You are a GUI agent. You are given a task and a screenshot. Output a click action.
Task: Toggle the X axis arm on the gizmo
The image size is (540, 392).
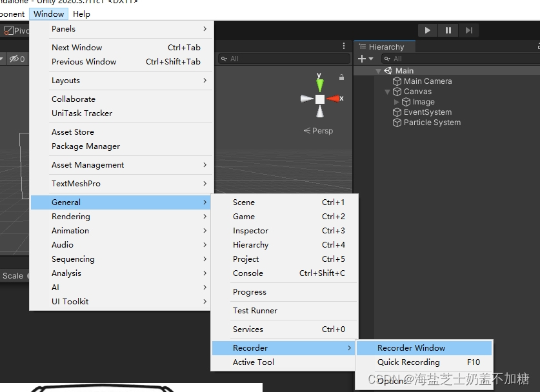tap(334, 99)
